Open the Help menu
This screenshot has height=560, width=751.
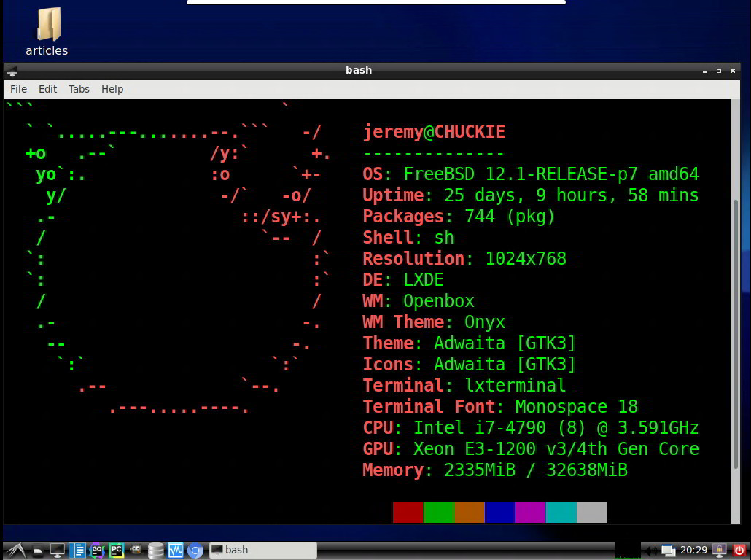(112, 89)
